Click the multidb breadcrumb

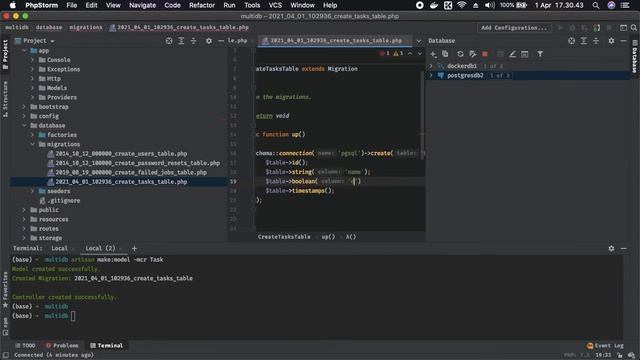click(x=17, y=27)
